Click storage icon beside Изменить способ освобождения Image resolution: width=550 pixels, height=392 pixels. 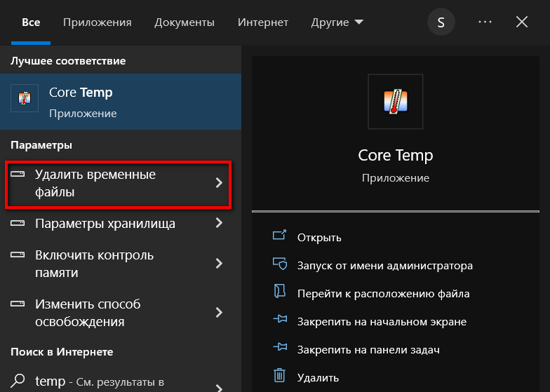(18, 304)
